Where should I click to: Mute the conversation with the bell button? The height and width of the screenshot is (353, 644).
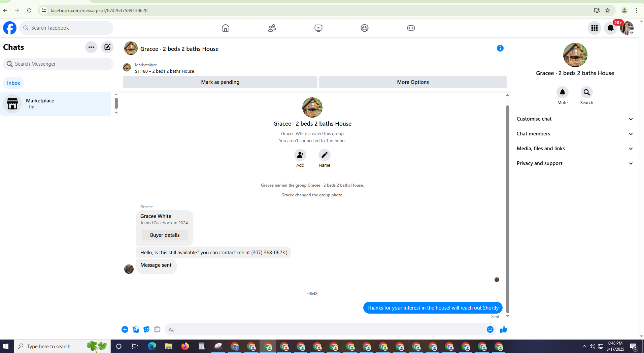[563, 92]
